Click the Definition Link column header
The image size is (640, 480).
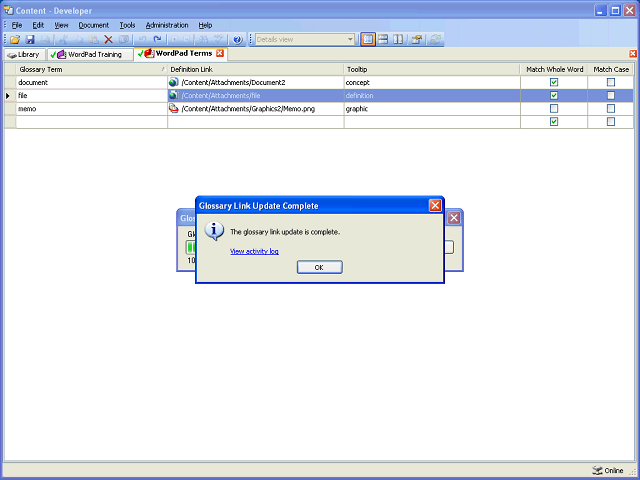click(x=256, y=69)
